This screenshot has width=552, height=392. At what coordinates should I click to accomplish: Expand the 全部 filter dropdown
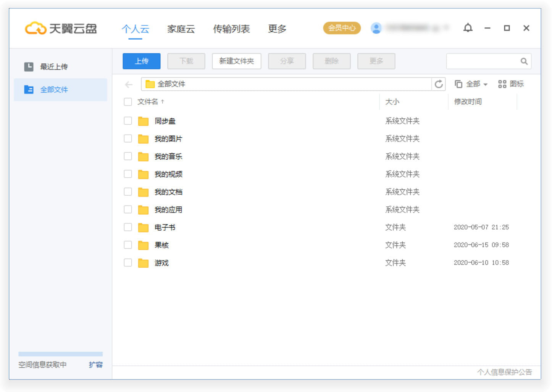click(471, 84)
